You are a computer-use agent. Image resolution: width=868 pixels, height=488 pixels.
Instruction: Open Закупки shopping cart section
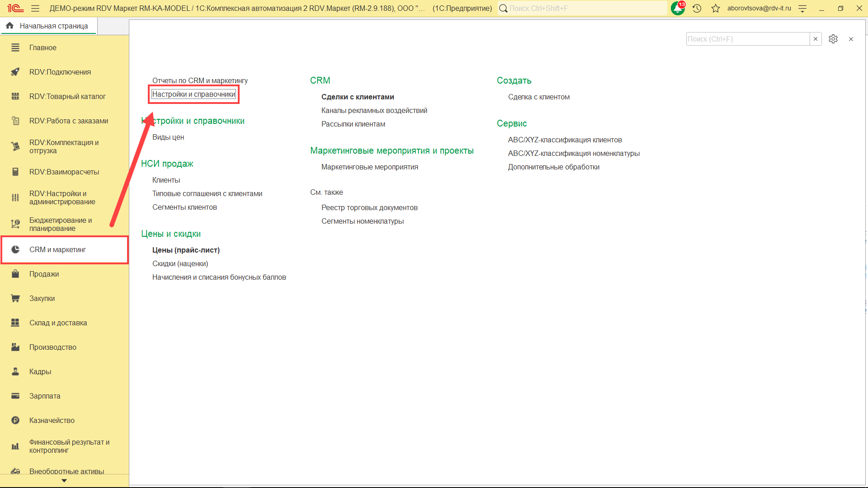(42, 298)
